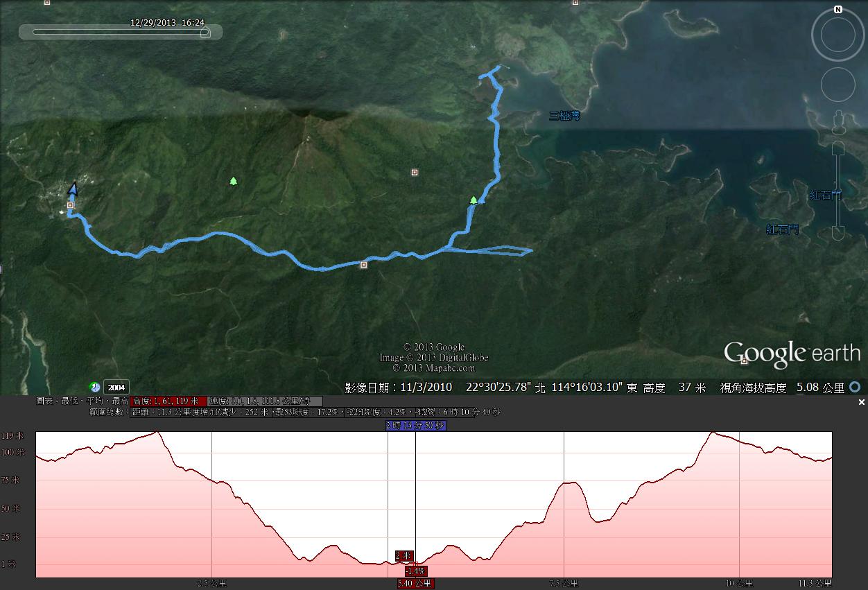868x590 pixels.
Task: Click the 2.5 公里 axis label
Action: click(212, 584)
